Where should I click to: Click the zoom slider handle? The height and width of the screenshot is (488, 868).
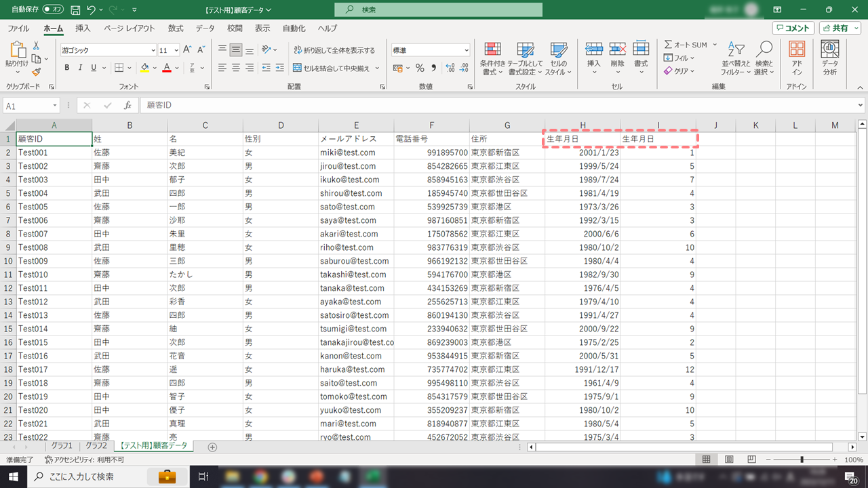click(x=802, y=460)
